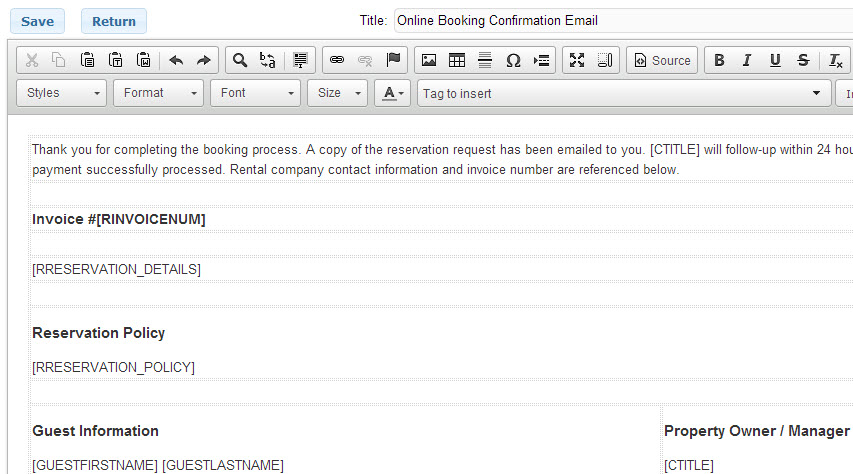The height and width of the screenshot is (474, 853).
Task: Insert an image using the picture icon
Action: tap(429, 61)
